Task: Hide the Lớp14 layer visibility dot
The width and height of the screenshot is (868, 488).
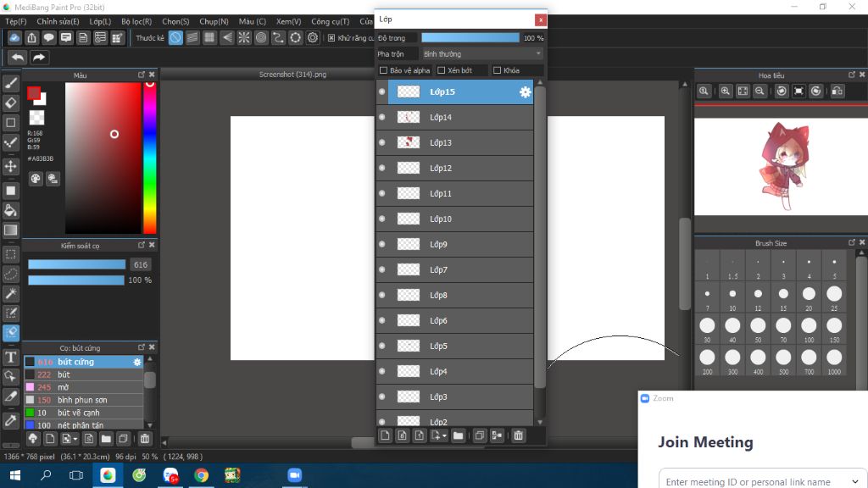Action: pyautogui.click(x=382, y=117)
